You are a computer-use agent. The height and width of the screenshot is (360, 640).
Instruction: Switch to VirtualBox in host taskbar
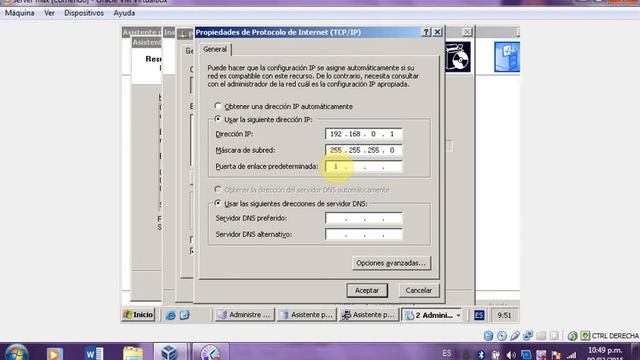pyautogui.click(x=169, y=352)
